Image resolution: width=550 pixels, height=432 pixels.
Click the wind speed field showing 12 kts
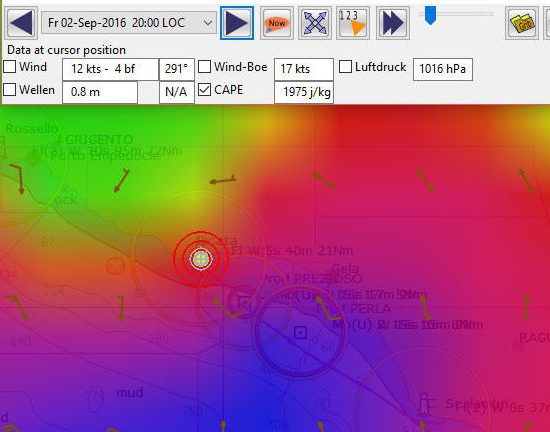[x=110, y=69]
